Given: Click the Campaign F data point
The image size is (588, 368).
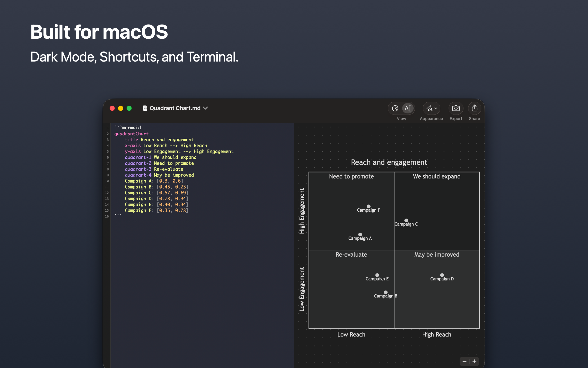Looking at the screenshot, I should click(369, 206).
